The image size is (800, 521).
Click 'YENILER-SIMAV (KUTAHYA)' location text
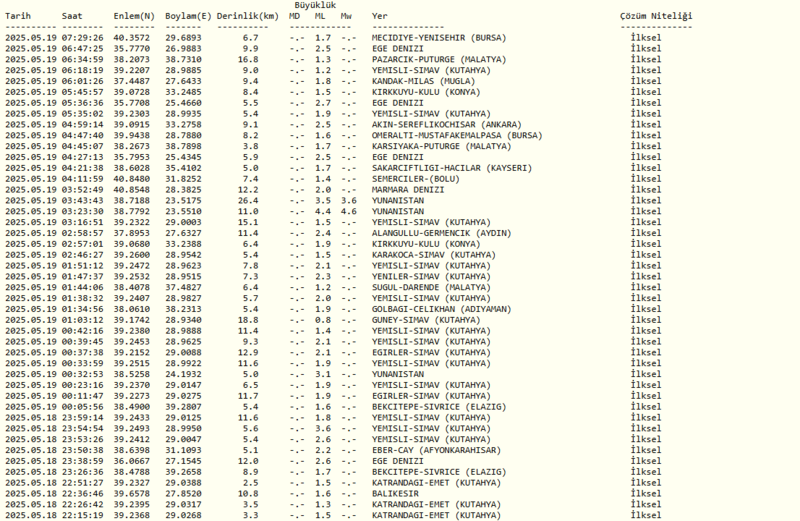pos(431,277)
